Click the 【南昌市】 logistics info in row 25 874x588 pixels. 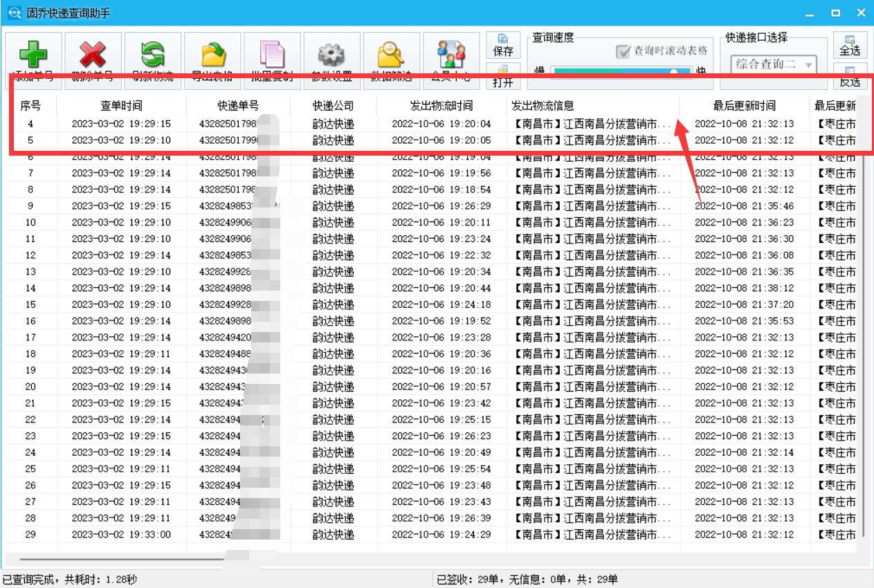tap(592, 469)
